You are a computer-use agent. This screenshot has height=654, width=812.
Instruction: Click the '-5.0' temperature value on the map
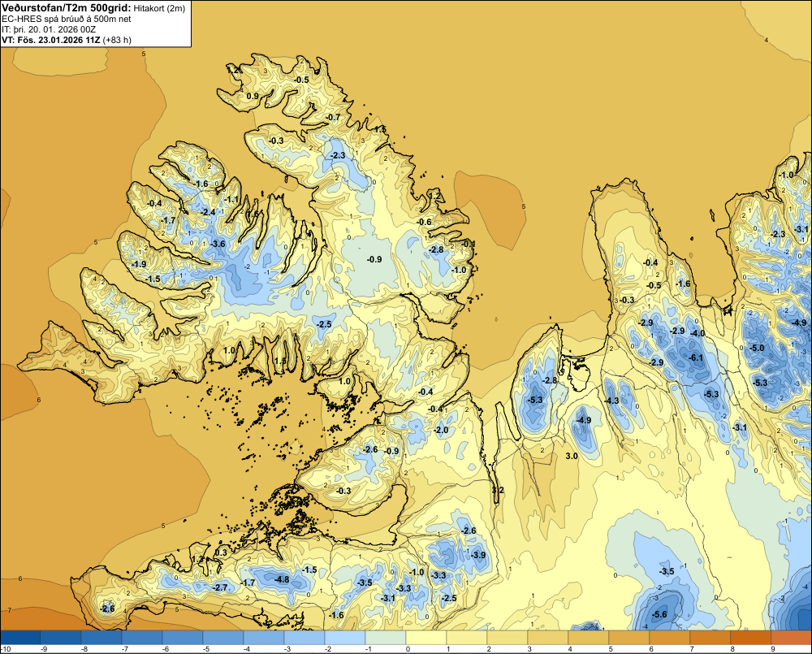(757, 348)
